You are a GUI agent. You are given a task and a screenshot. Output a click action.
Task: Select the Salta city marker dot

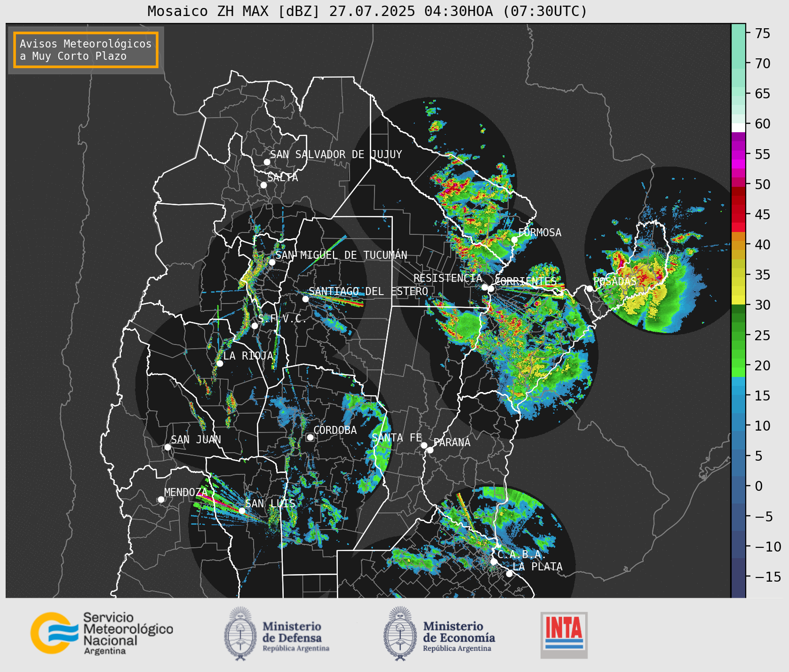(x=264, y=185)
